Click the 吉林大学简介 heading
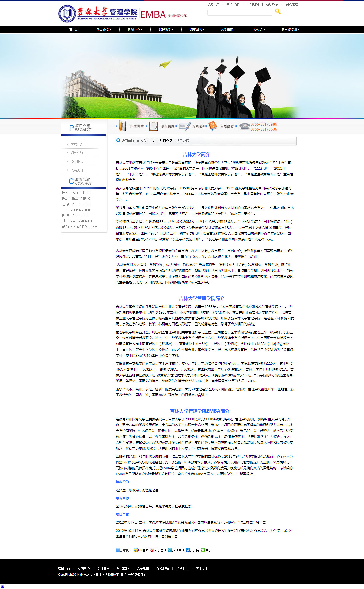364x589 pixels. (196, 154)
